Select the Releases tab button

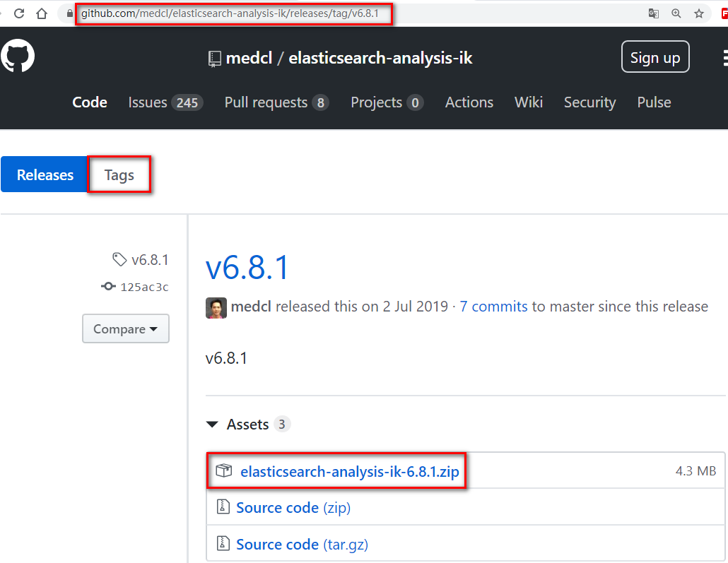(x=45, y=174)
